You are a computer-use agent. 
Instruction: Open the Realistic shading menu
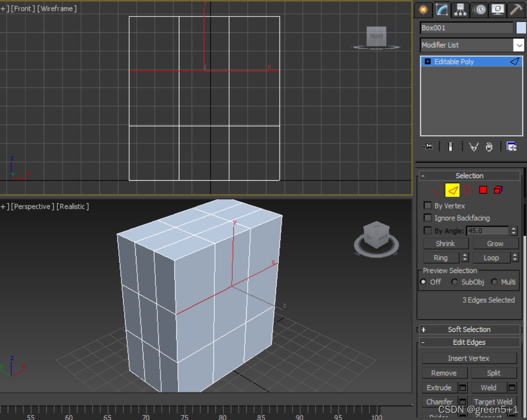pyautogui.click(x=73, y=206)
